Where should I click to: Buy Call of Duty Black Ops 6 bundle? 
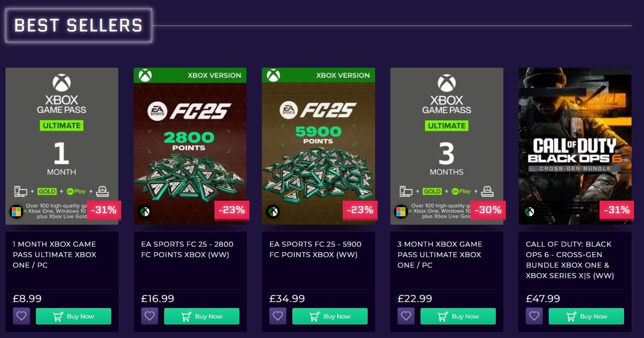point(586,316)
